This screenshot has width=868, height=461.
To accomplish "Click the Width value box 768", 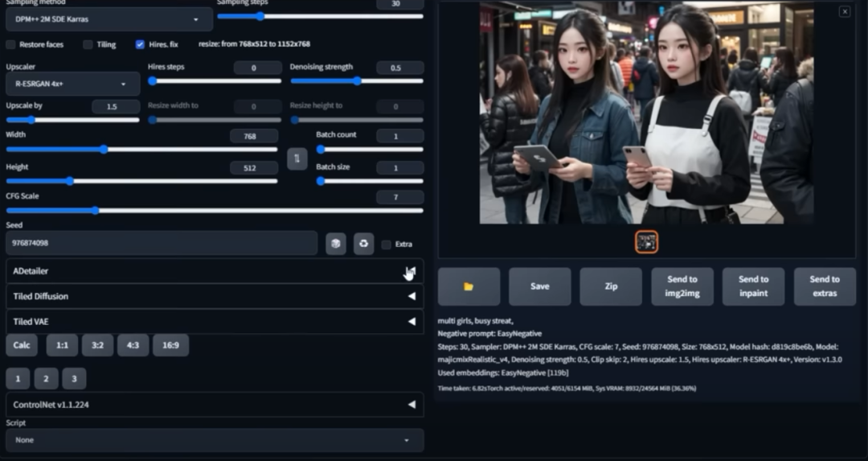I will pyautogui.click(x=254, y=136).
